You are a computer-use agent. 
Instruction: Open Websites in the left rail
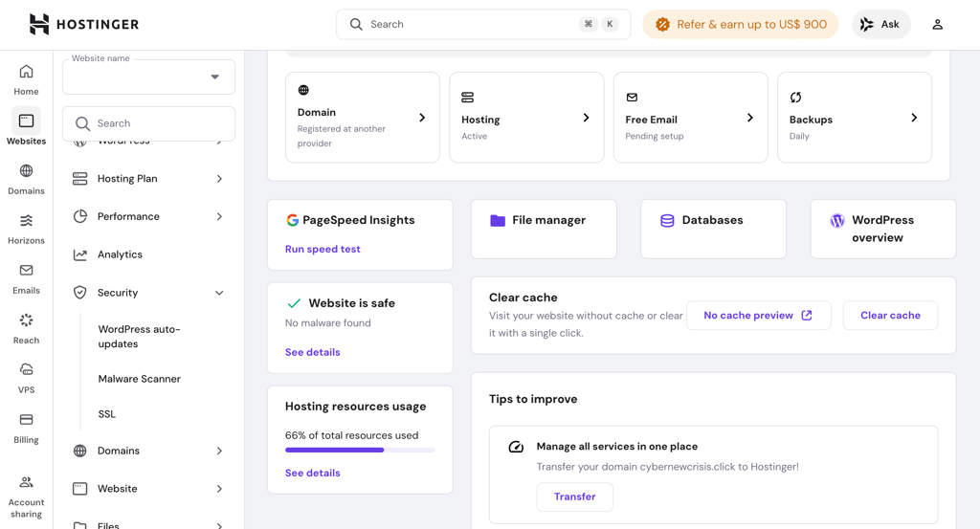(x=26, y=127)
